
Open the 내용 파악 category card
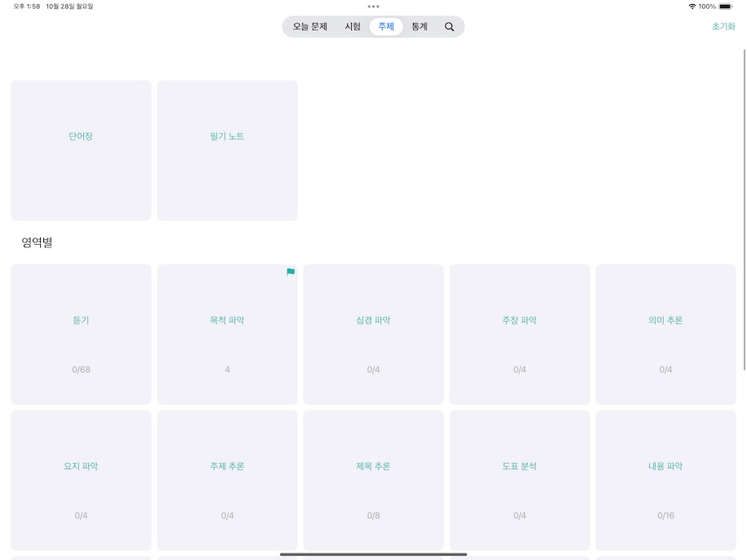[x=665, y=481]
